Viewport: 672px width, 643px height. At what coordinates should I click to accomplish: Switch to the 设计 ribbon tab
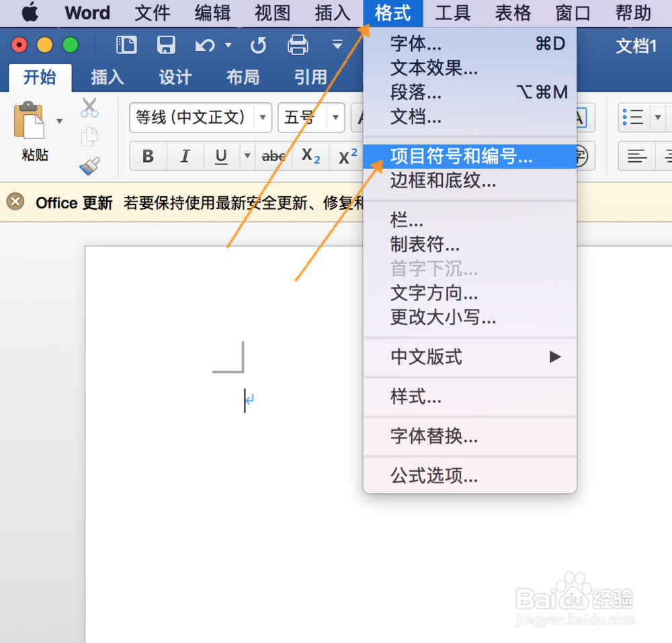[175, 77]
